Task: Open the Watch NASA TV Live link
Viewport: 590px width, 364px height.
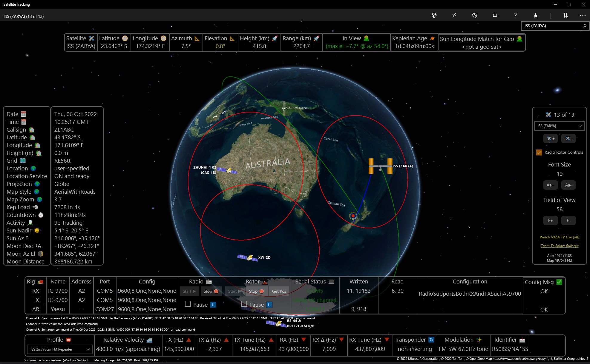Action: click(x=559, y=237)
